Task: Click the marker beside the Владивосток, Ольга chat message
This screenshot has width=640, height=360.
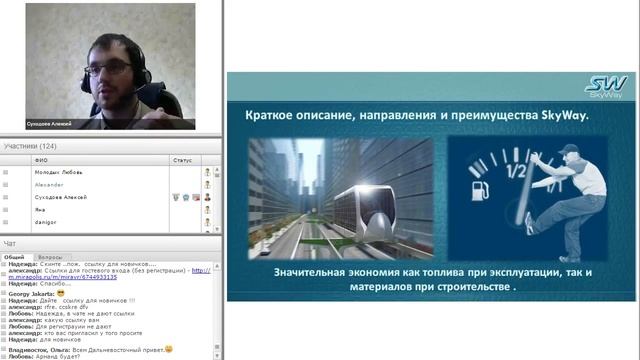Action: (4, 349)
